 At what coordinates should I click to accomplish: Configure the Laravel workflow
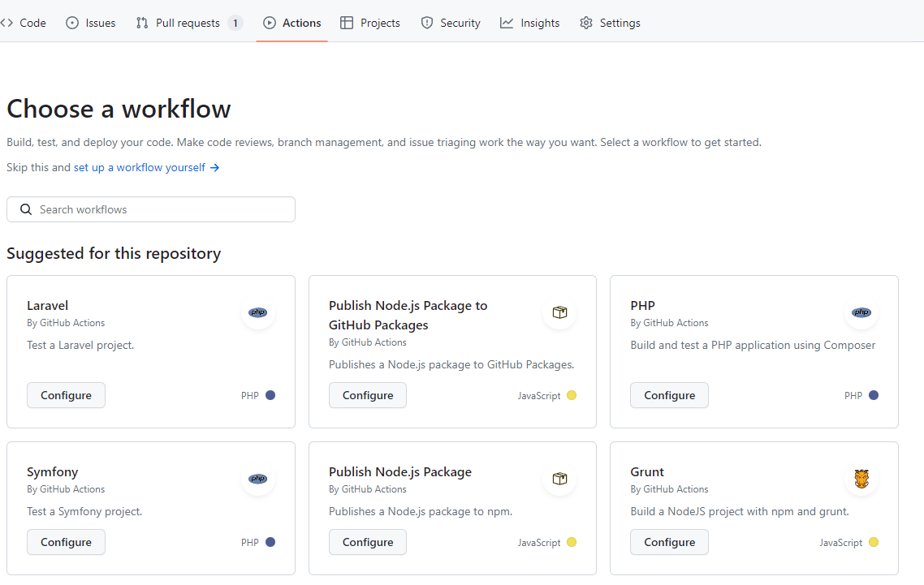pyautogui.click(x=66, y=395)
